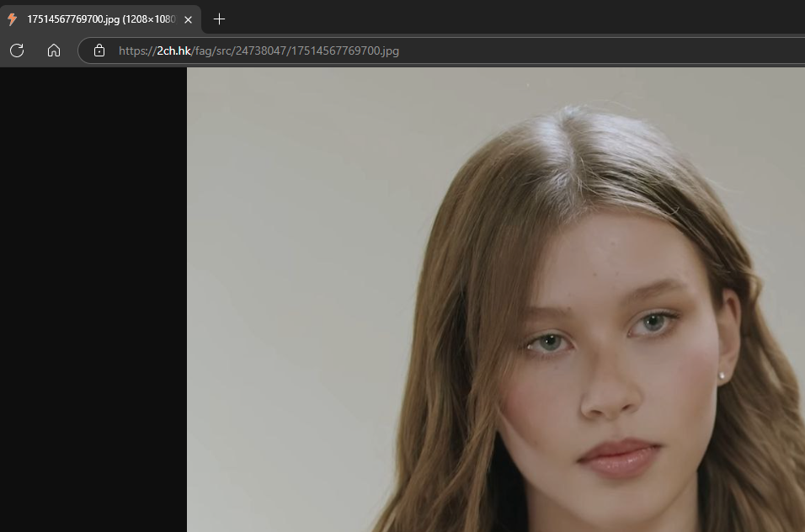Click the wavy hair at photo's bottom left
The height and width of the screenshot is (532, 805).
click(438, 480)
